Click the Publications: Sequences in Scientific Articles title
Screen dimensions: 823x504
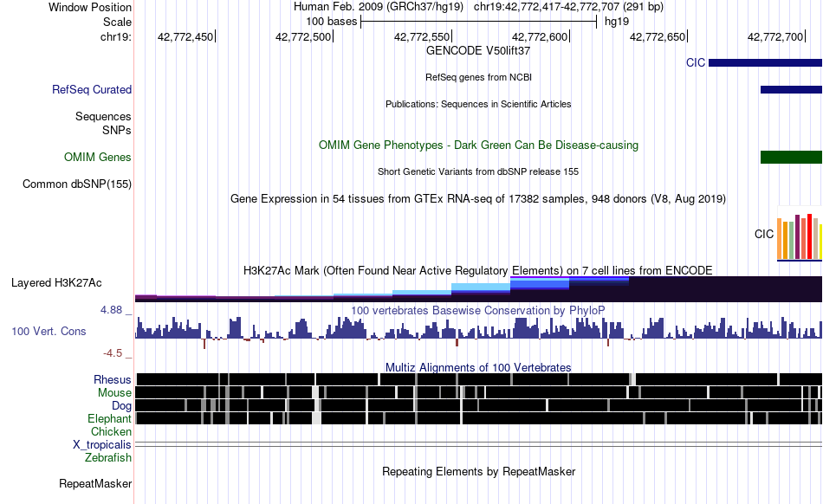point(478,105)
